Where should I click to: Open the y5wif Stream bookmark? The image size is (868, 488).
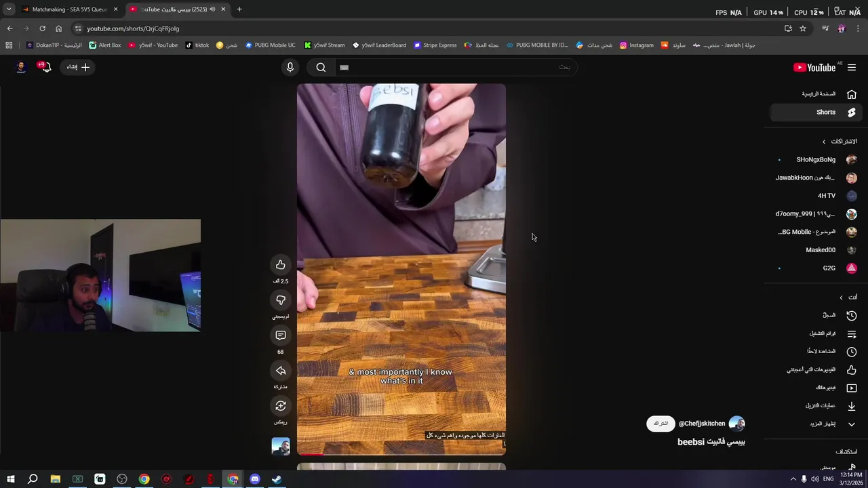(x=325, y=45)
